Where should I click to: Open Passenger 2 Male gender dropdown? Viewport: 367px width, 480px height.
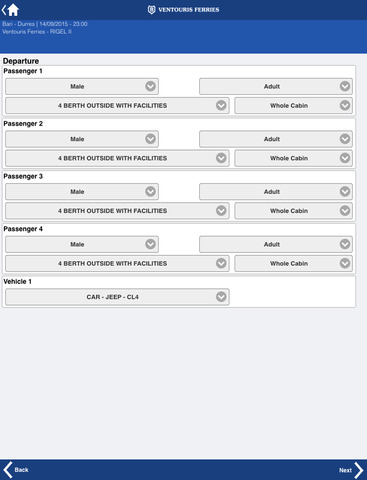point(82,139)
